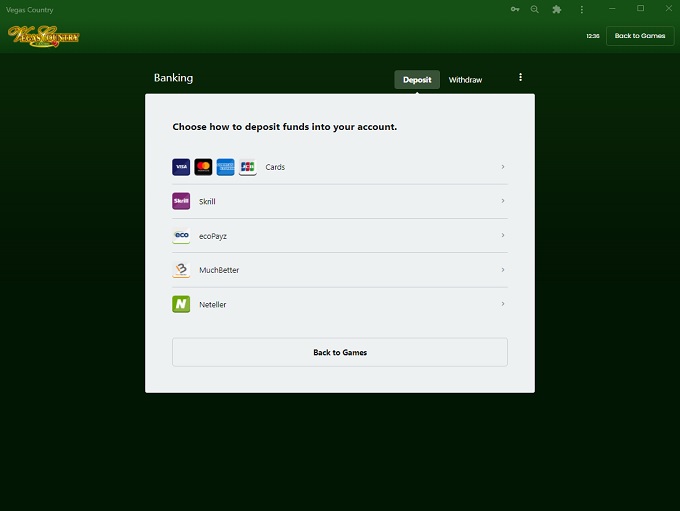Expand the Skrill row chevron
This screenshot has width=680, height=511.
502,201
